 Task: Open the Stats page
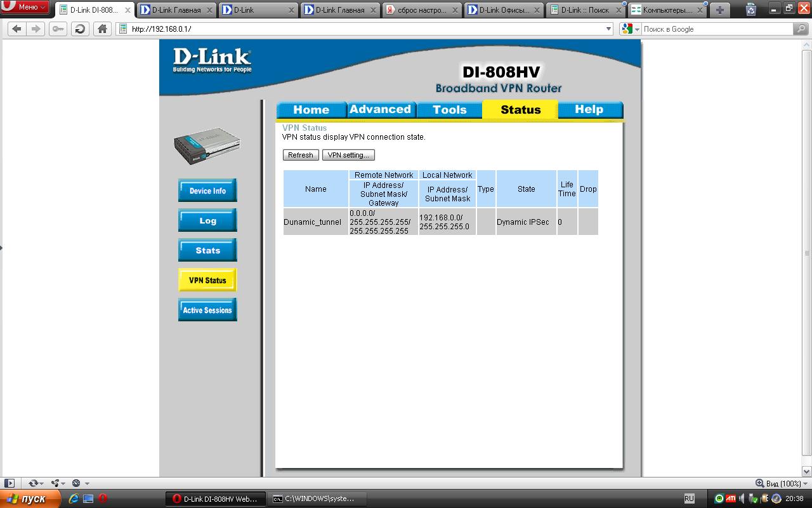pyautogui.click(x=207, y=250)
